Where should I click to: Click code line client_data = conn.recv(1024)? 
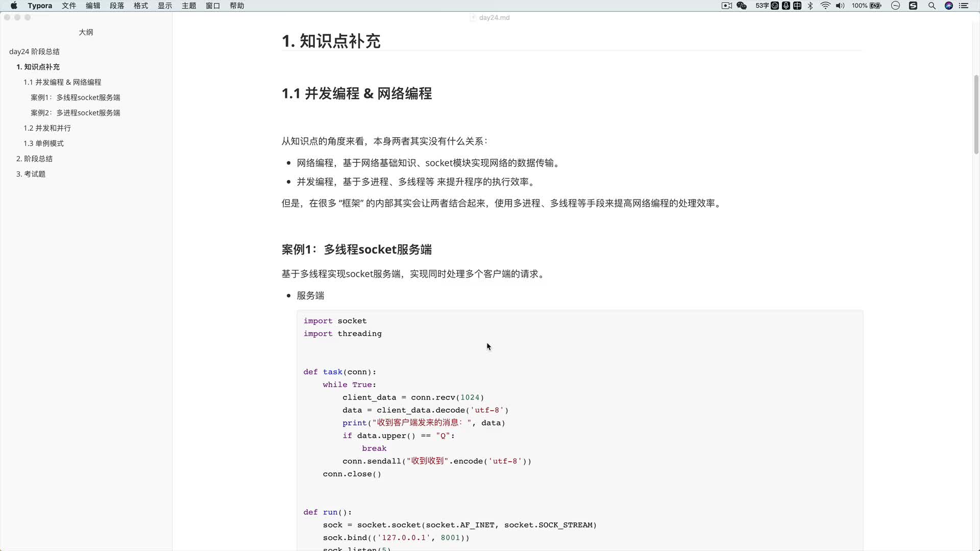click(413, 397)
